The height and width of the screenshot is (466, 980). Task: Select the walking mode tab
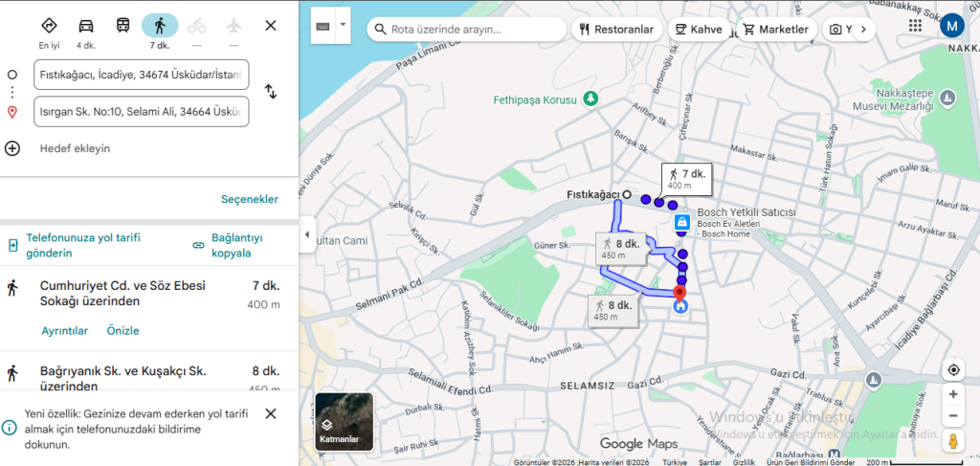pyautogui.click(x=160, y=26)
